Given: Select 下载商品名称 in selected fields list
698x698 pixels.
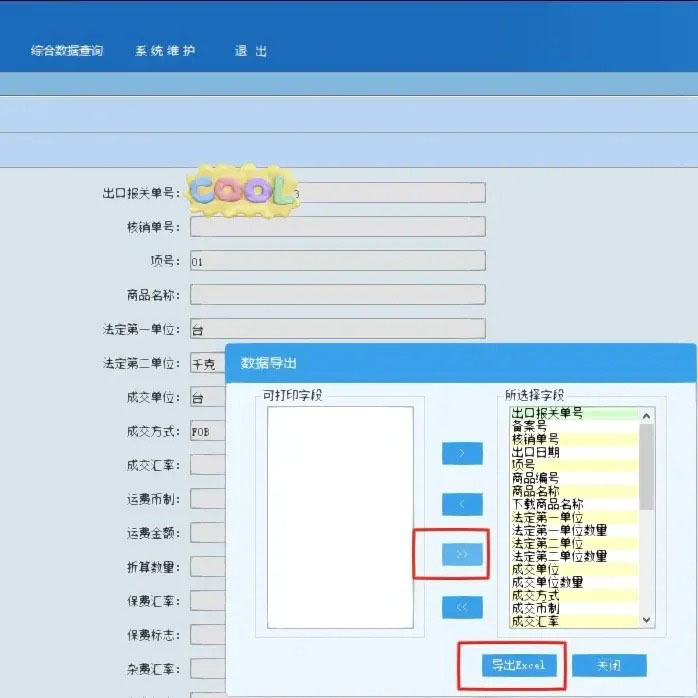Looking at the screenshot, I should coord(574,504).
